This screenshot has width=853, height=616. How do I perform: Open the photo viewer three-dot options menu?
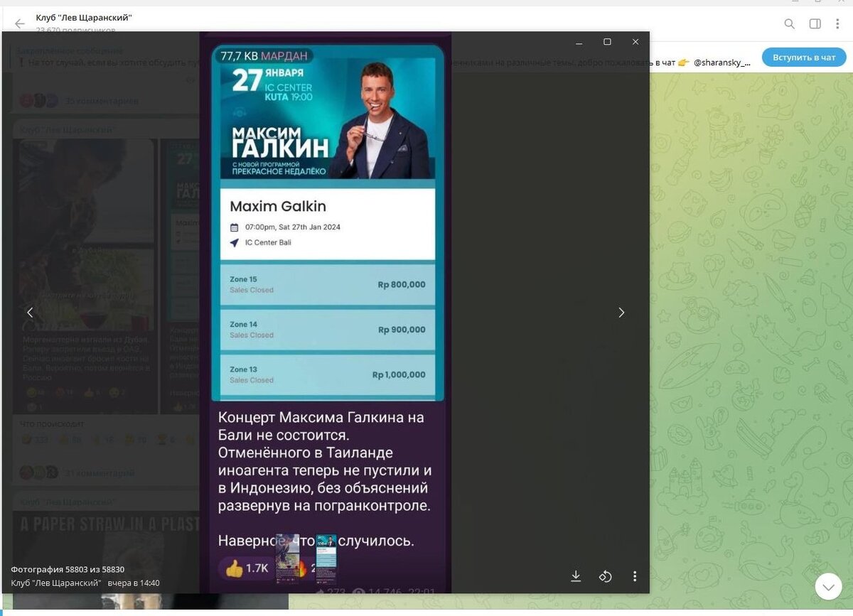[x=635, y=576]
